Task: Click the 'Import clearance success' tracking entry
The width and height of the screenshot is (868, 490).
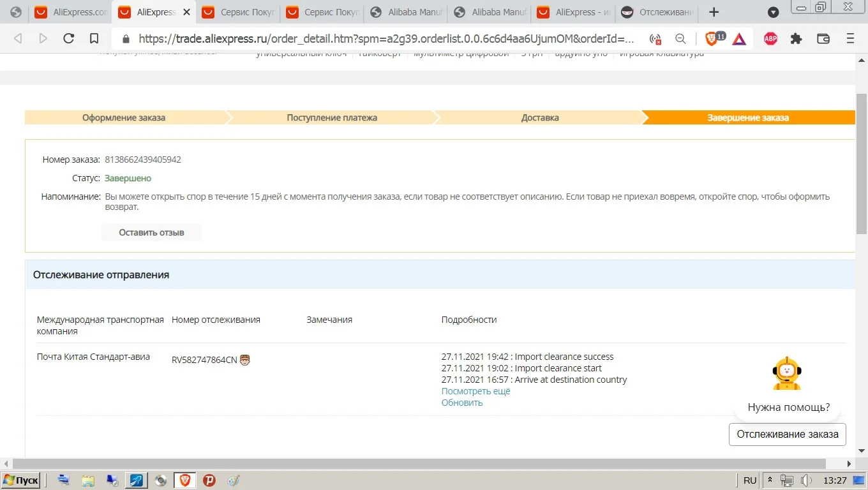Action: point(528,357)
